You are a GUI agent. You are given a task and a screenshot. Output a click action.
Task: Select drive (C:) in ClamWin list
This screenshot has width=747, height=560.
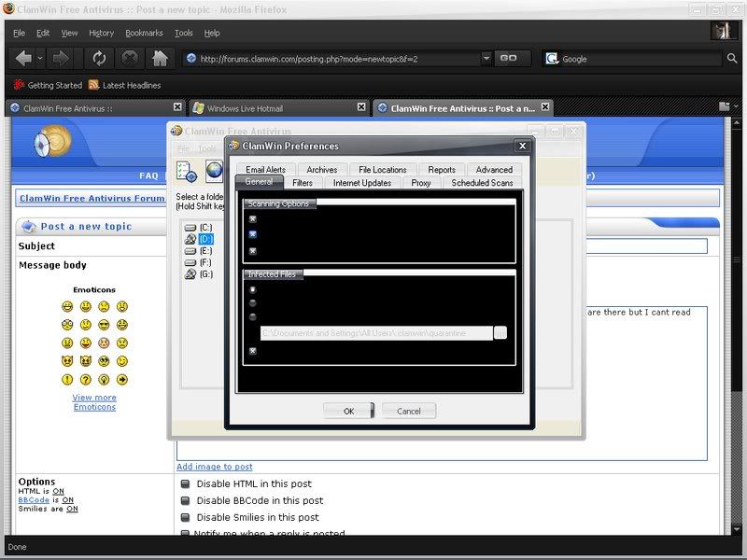click(x=199, y=228)
